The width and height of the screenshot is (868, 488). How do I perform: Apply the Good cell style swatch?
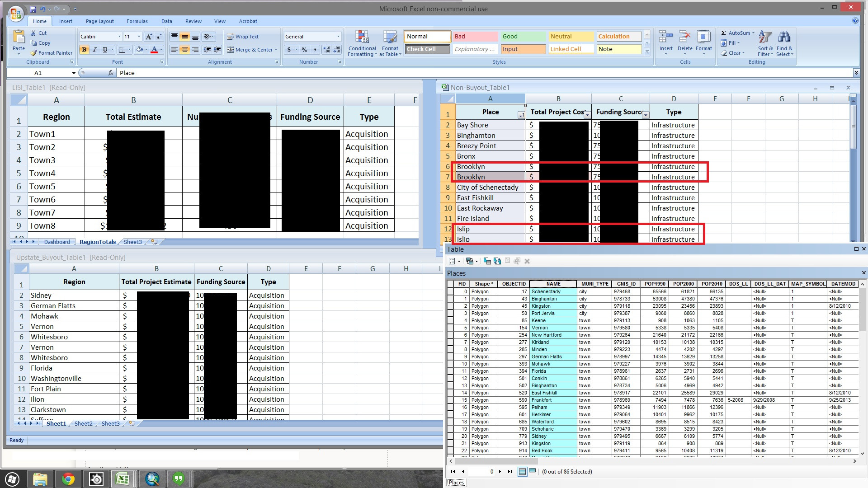pyautogui.click(x=523, y=37)
